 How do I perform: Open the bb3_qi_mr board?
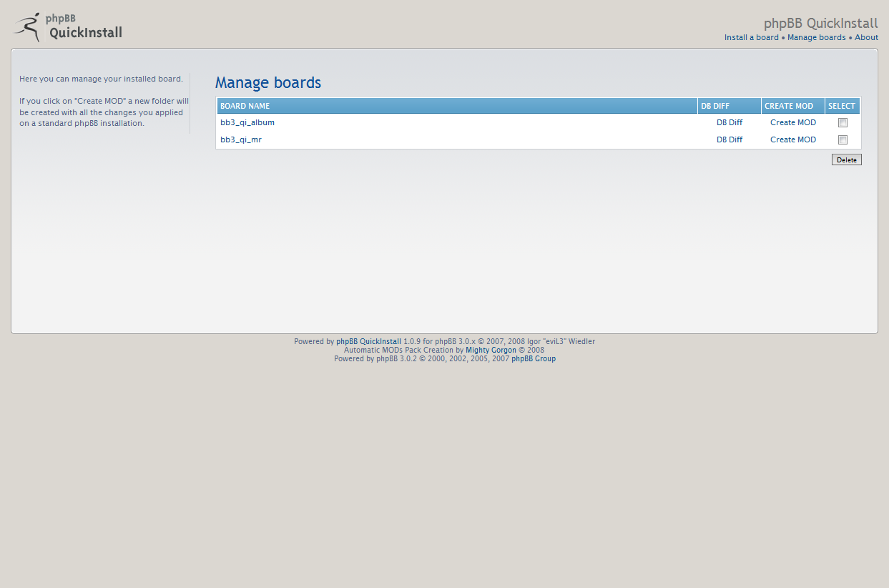241,139
